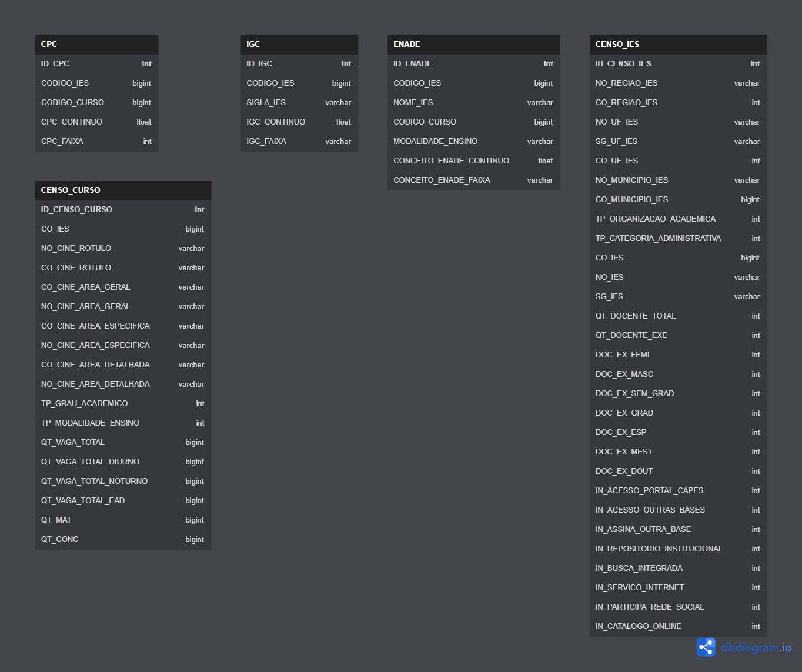Select the CENSO_IES table header
Screen dimensions: 802x672
click(679, 45)
